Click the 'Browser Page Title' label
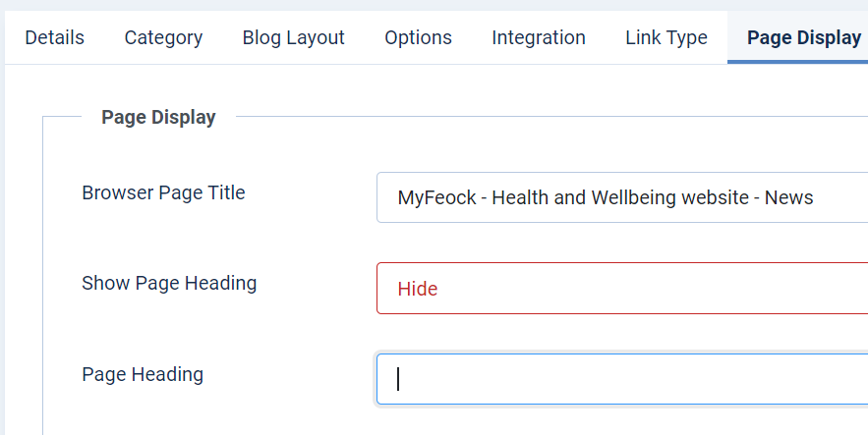 click(163, 192)
